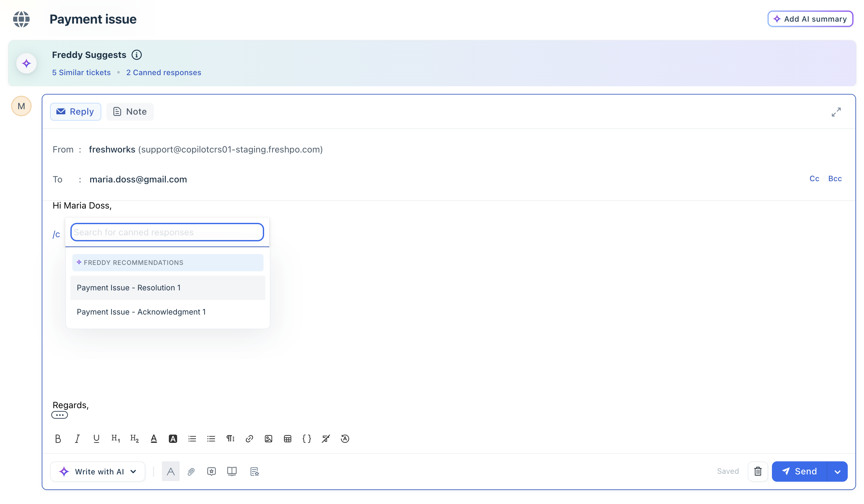The image size is (864, 504).
Task: Attach a file with paperclip icon
Action: click(x=191, y=472)
